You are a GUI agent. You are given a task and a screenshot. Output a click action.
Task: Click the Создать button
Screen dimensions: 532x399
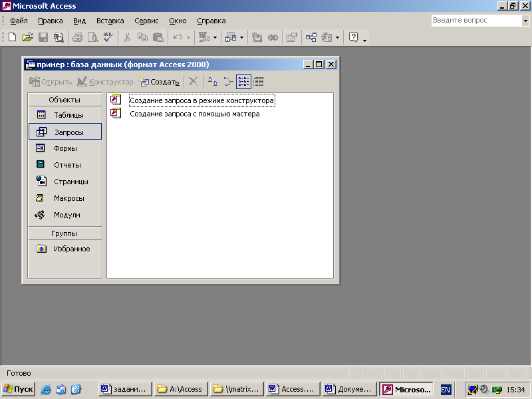pos(159,82)
